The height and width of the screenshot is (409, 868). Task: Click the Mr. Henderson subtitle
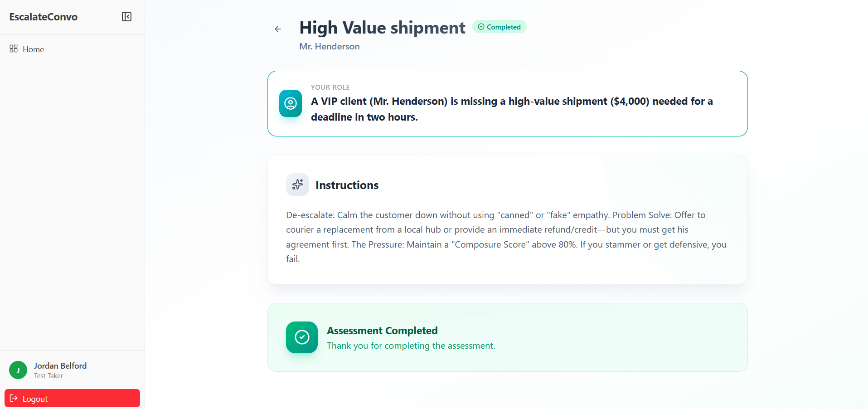tap(330, 46)
